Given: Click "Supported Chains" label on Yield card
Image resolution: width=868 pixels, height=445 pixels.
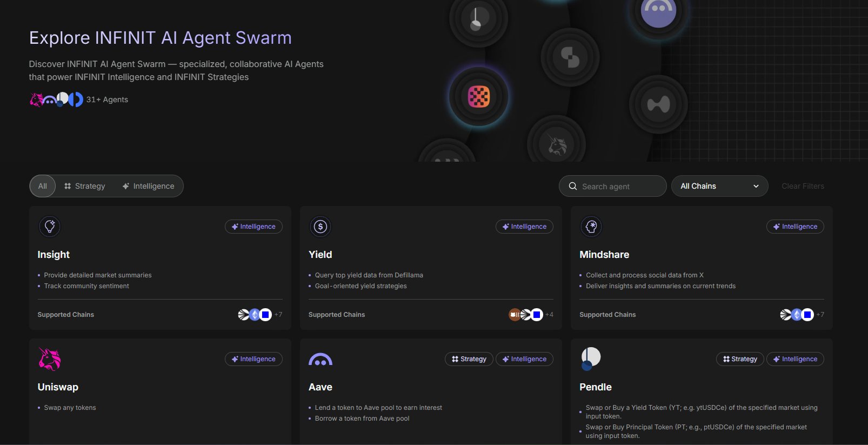Looking at the screenshot, I should 337,315.
